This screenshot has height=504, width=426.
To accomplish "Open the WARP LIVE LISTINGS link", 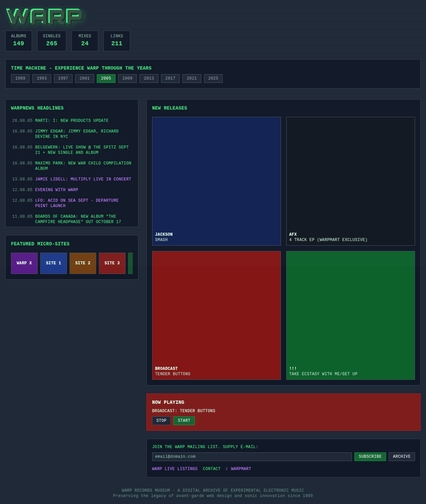I will pos(175,469).
